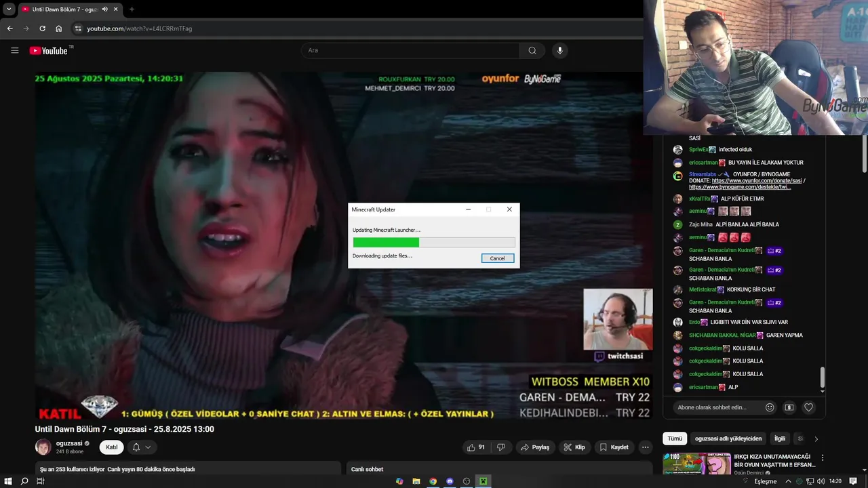Screen dimensions: 868x488
Task: Minimize the Minecraft Updater window
Action: click(x=468, y=209)
